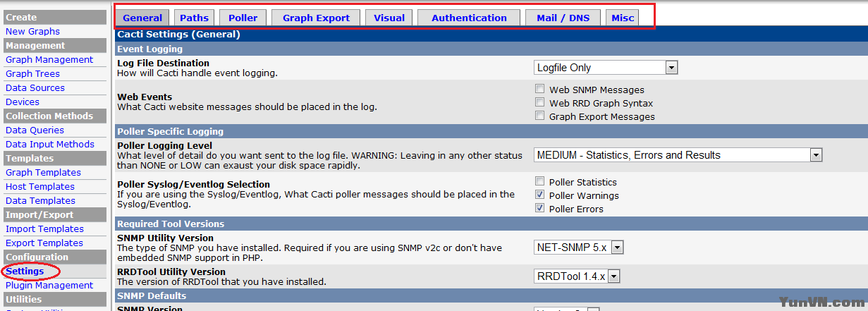Open Data Input Methods
Viewport: 868px width, 311px height.
coord(50,144)
